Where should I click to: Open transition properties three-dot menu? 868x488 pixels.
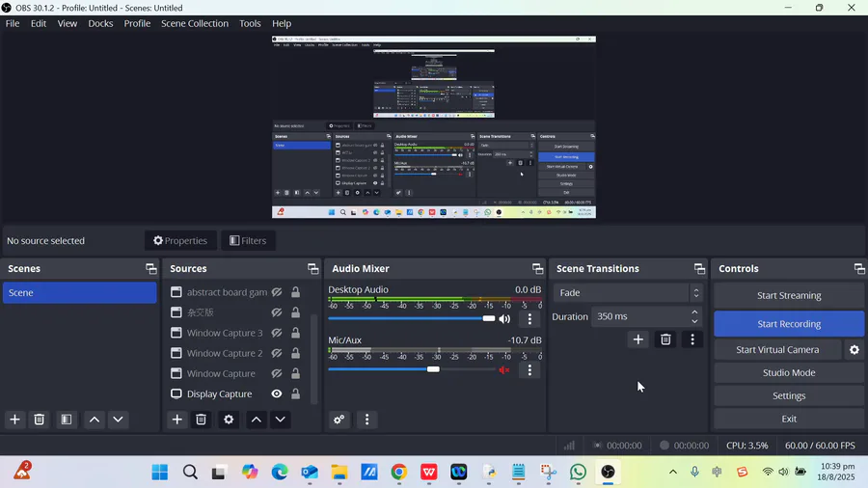click(x=692, y=339)
